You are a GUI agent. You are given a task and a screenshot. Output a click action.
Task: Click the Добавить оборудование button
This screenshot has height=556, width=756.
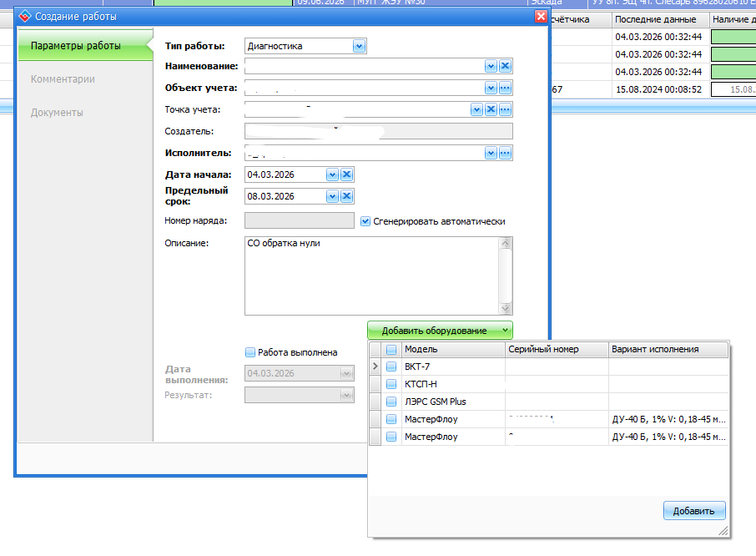pos(439,331)
